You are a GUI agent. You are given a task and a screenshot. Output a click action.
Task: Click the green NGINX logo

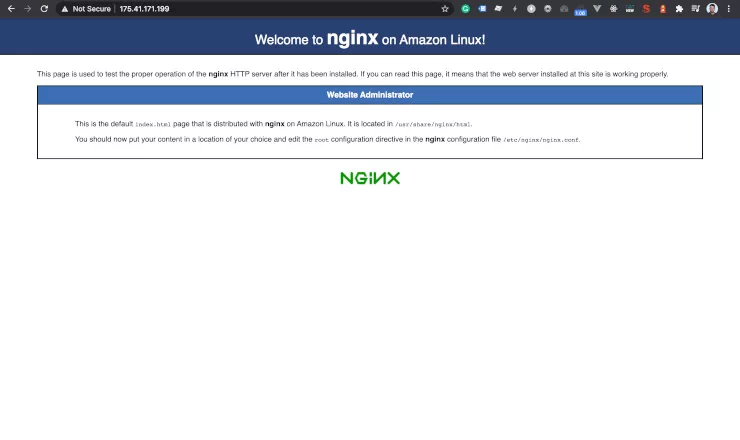(x=370, y=178)
